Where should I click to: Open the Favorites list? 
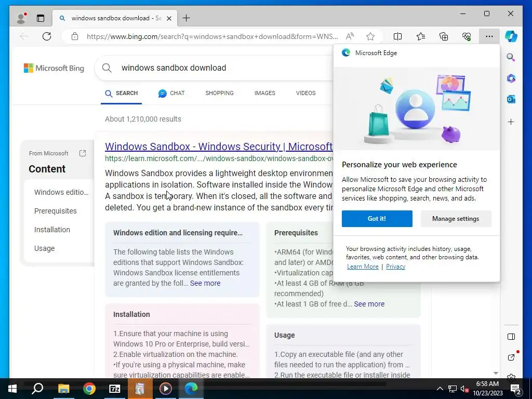[x=421, y=36]
